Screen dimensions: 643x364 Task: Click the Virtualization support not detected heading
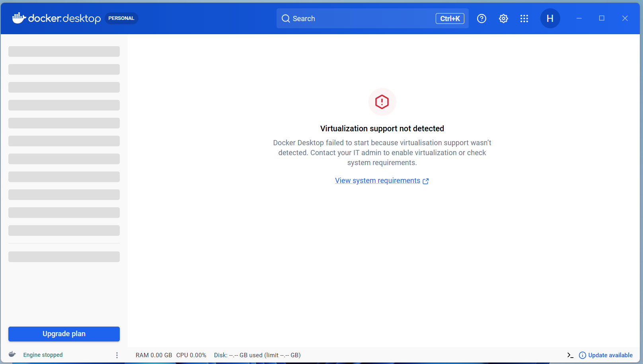click(382, 128)
